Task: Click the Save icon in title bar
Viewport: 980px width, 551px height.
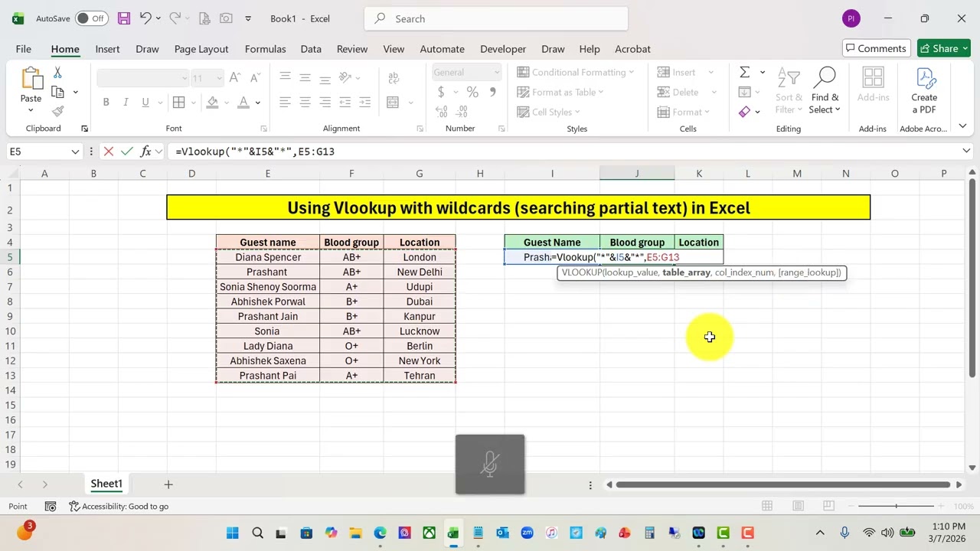Action: [124, 18]
